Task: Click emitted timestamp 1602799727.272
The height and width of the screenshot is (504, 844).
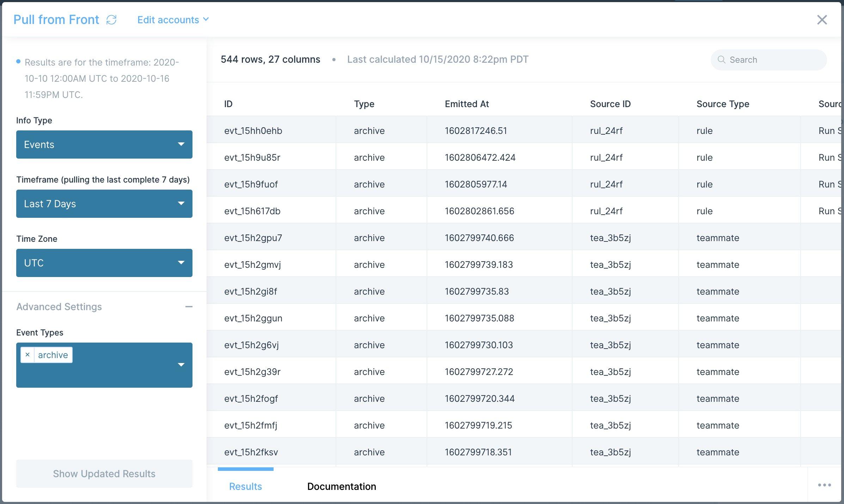Action: point(479,372)
